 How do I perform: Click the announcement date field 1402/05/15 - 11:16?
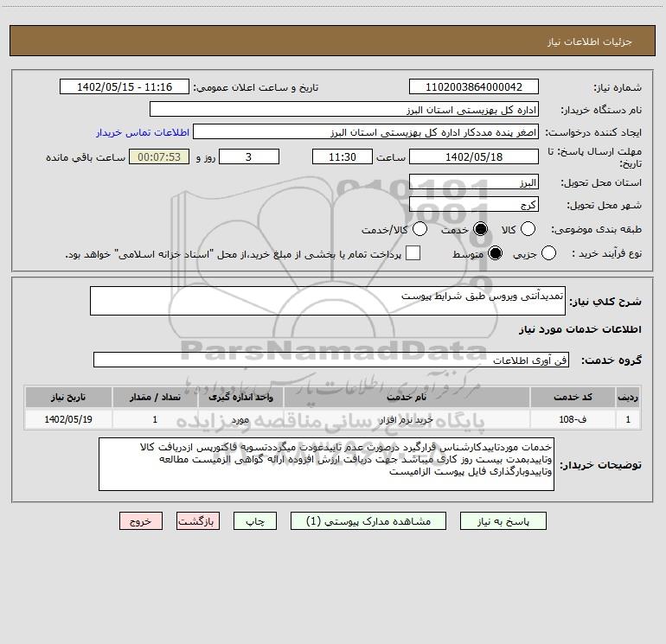(x=125, y=87)
